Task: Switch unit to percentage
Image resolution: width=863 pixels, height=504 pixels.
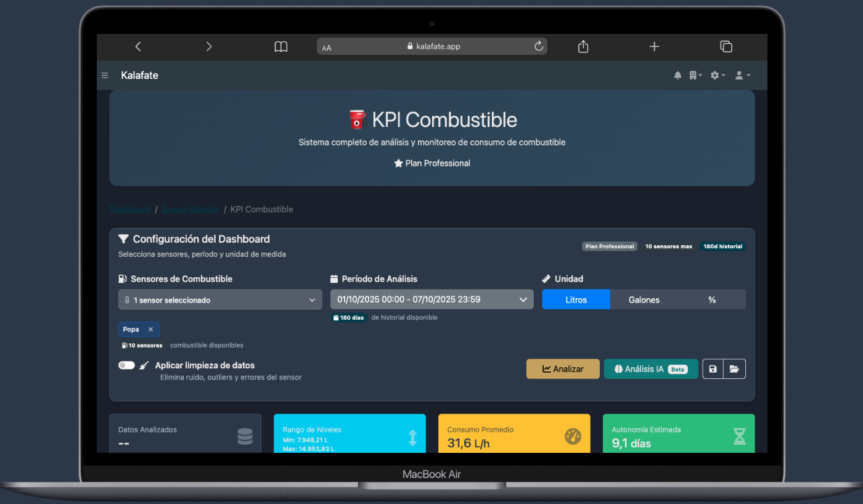Action: coord(711,300)
